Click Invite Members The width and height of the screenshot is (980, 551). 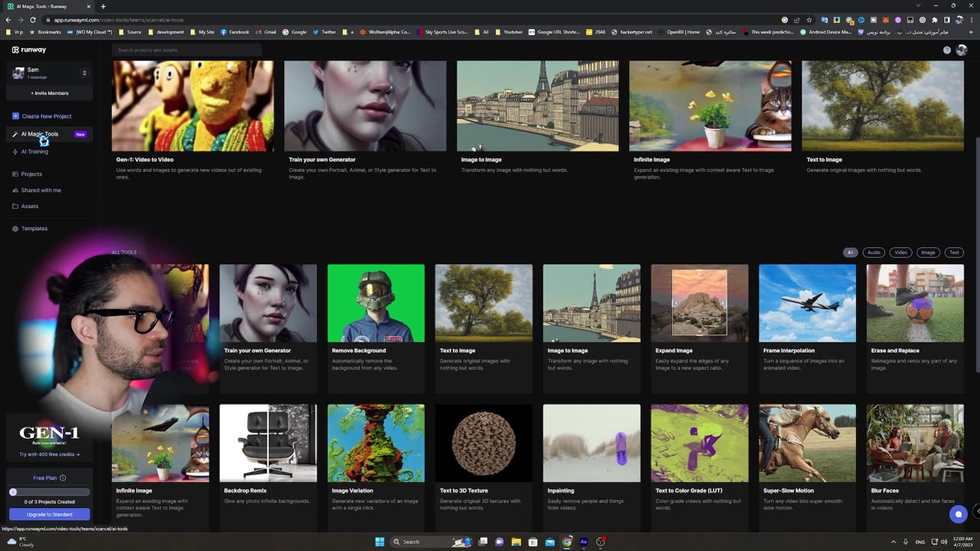pyautogui.click(x=50, y=93)
